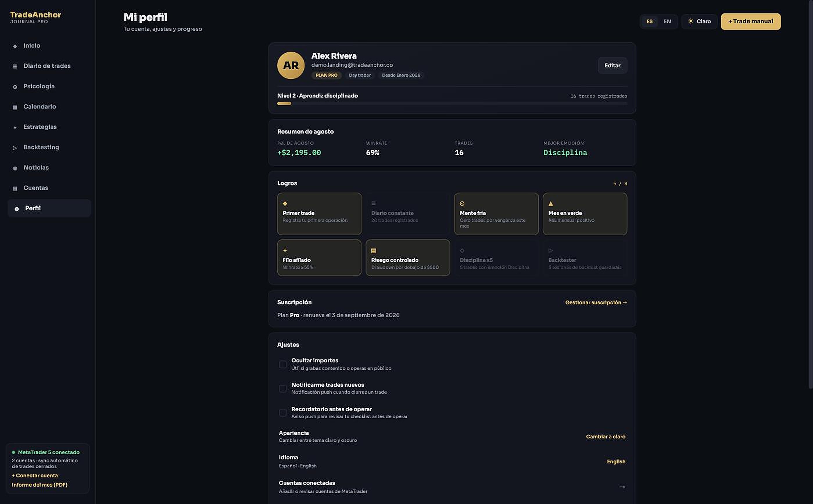Click the page vertical scrollbar
813x504 pixels.
click(x=810, y=194)
